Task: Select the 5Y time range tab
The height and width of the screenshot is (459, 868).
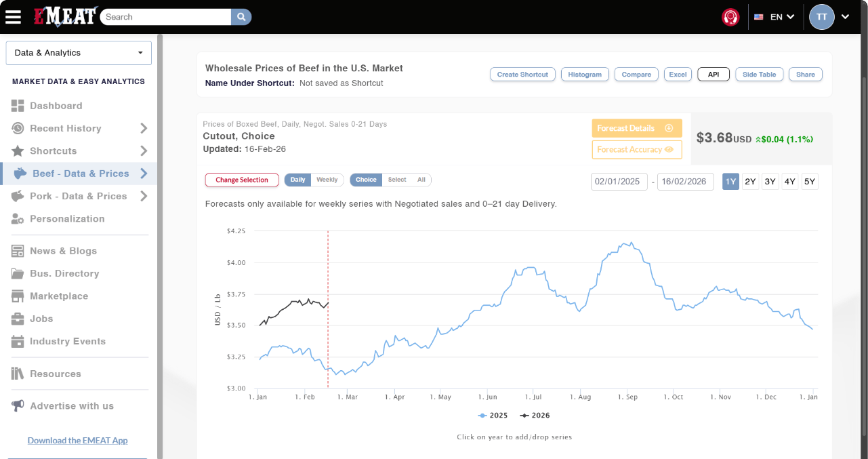Action: point(810,181)
